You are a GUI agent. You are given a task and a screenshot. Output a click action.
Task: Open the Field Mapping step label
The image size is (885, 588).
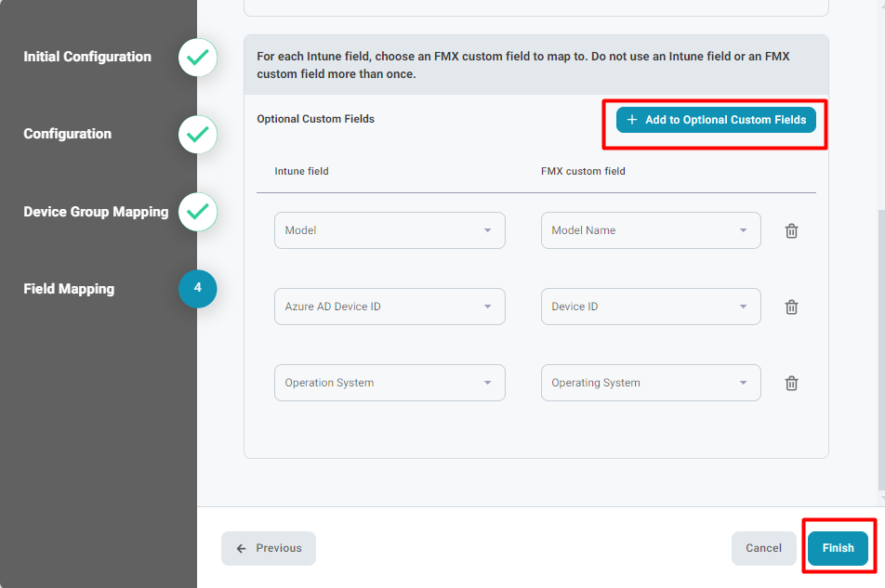point(69,289)
